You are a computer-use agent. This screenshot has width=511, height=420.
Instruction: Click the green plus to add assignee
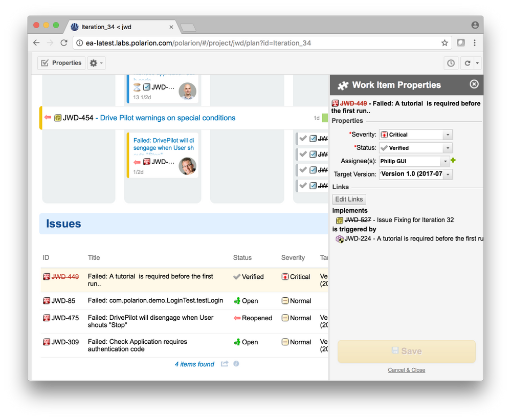tap(453, 161)
